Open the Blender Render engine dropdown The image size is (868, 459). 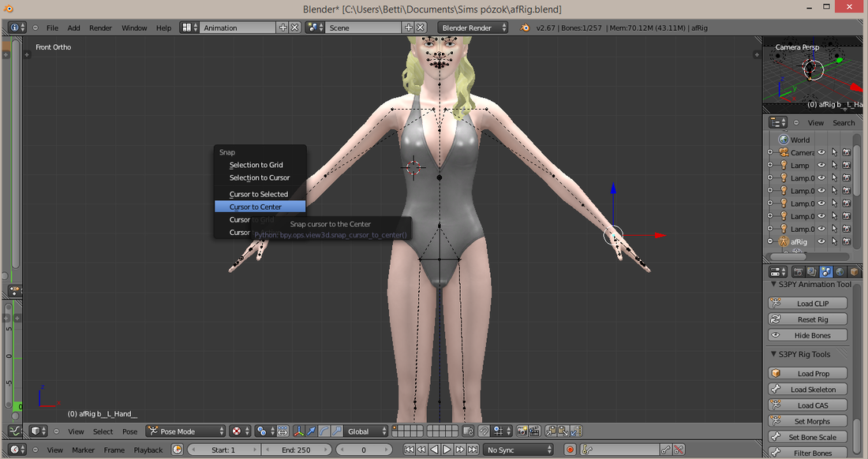pos(473,28)
